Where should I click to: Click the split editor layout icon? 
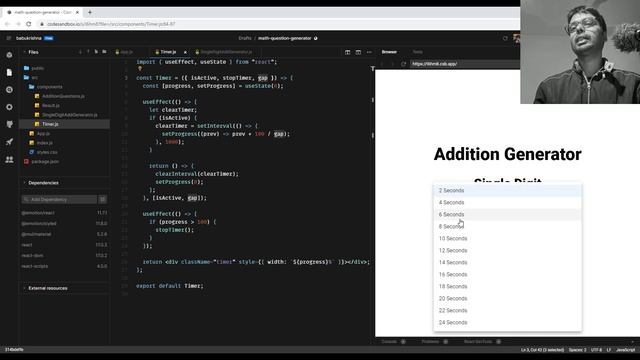pos(347,52)
